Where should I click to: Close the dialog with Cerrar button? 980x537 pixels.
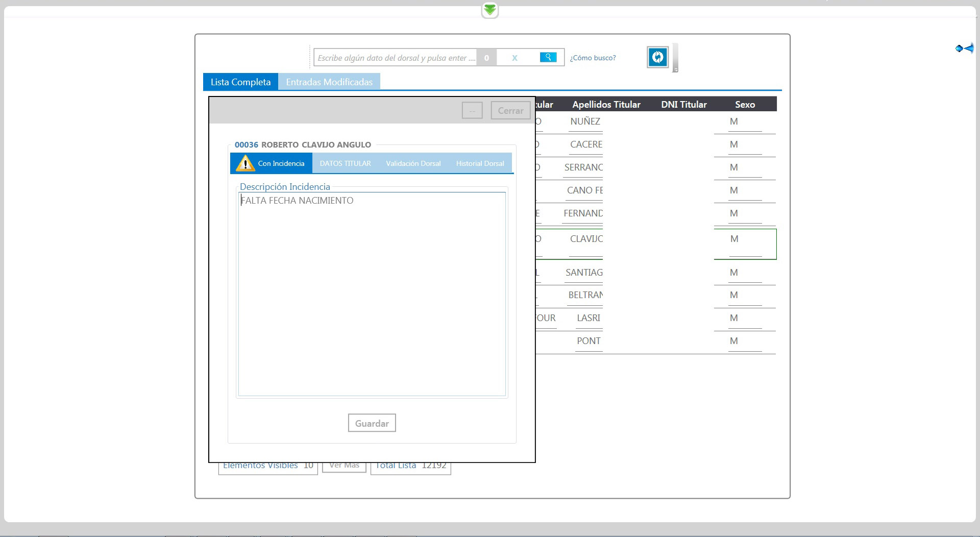click(x=510, y=110)
